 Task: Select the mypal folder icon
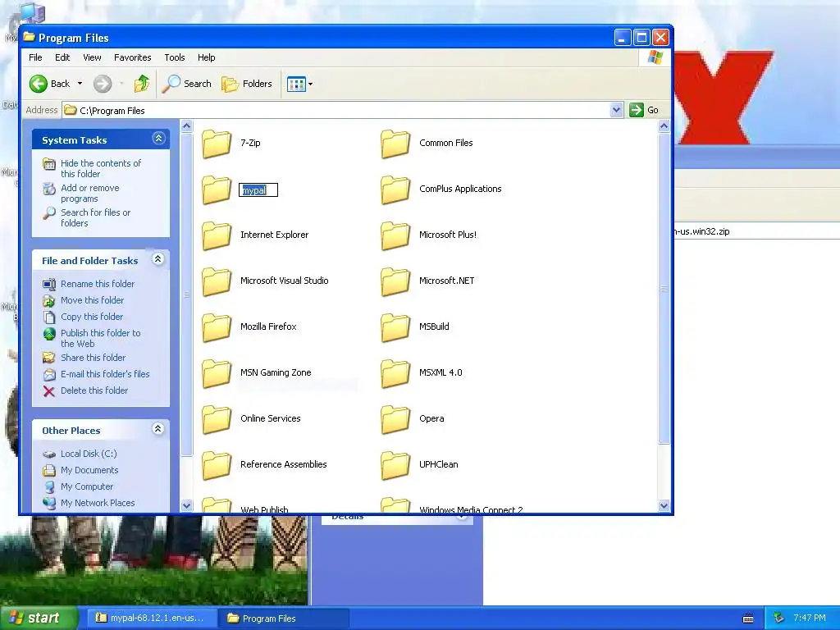tap(217, 189)
